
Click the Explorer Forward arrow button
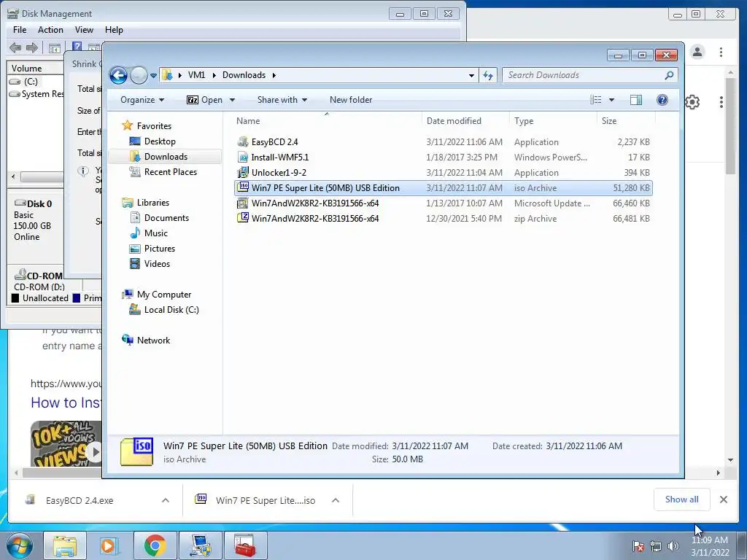139,75
